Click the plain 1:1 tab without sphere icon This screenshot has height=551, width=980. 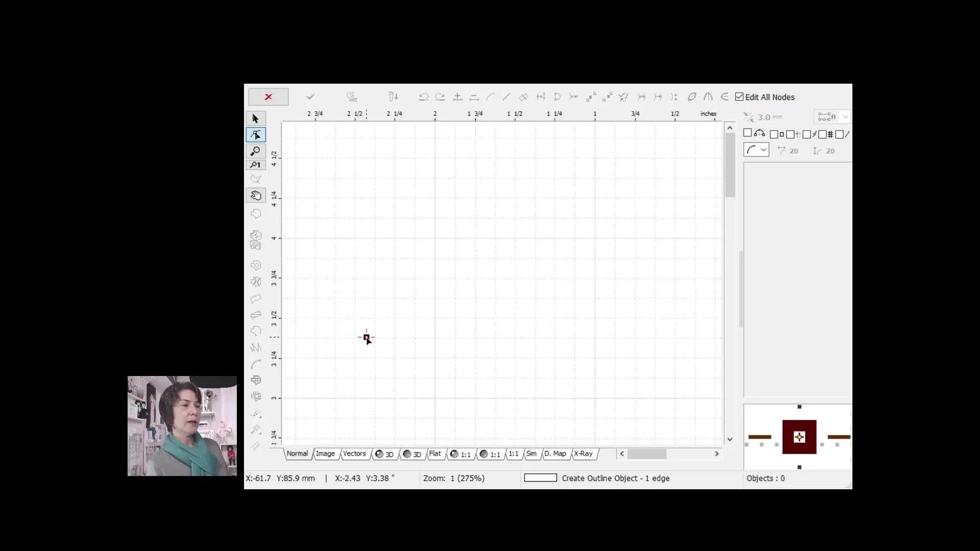513,454
